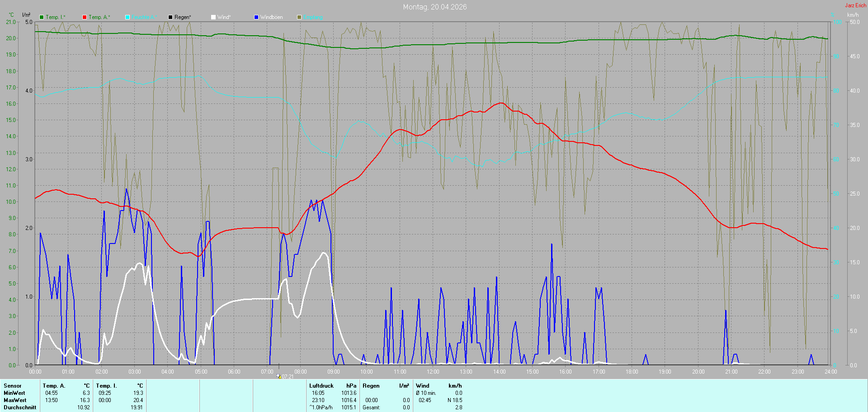Image resolution: width=868 pixels, height=412 pixels.
Task: Click the Temp. A. maximum value '16.3'
Action: pyautogui.click(x=85, y=400)
